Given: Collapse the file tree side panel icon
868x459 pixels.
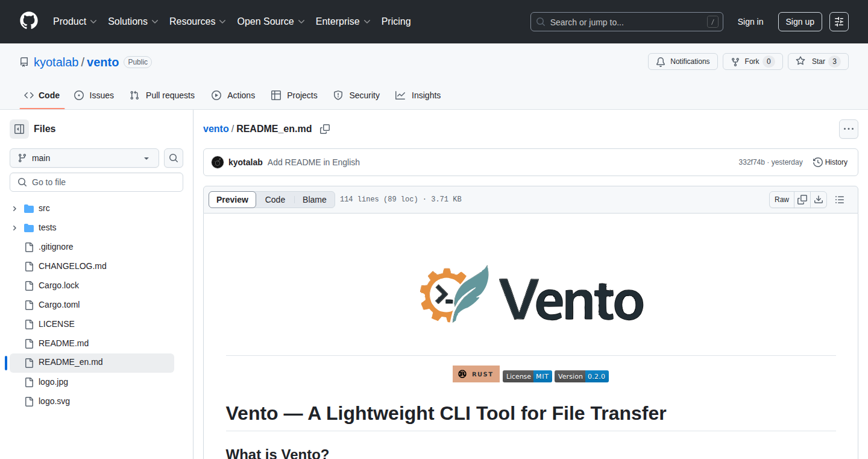Looking at the screenshot, I should tap(19, 129).
